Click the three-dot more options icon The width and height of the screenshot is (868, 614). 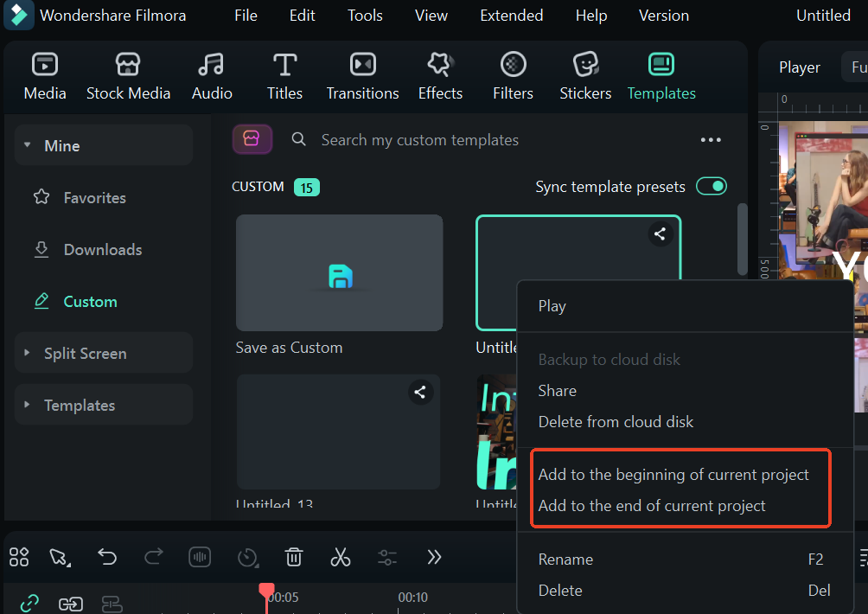click(711, 140)
